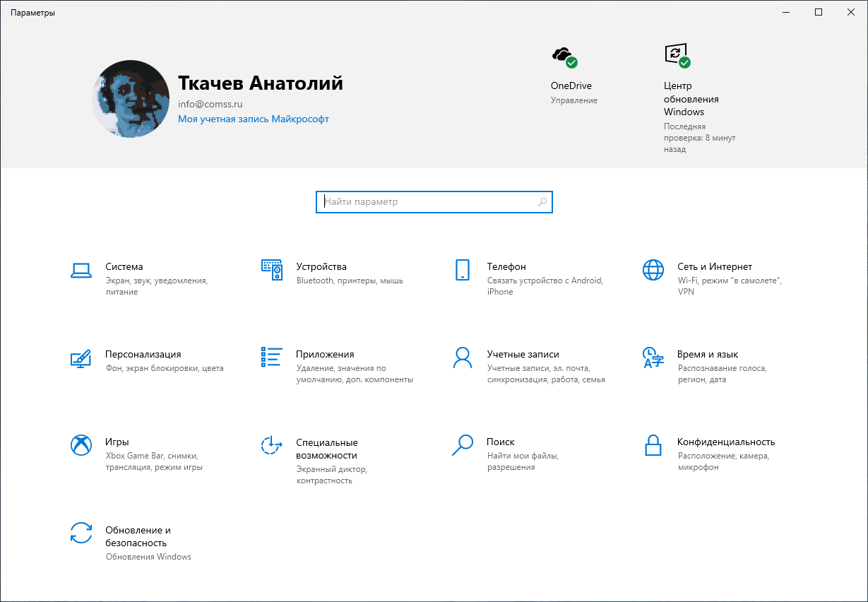This screenshot has height=602, width=868.
Task: Open the Персонализация settings category
Action: coord(144,355)
